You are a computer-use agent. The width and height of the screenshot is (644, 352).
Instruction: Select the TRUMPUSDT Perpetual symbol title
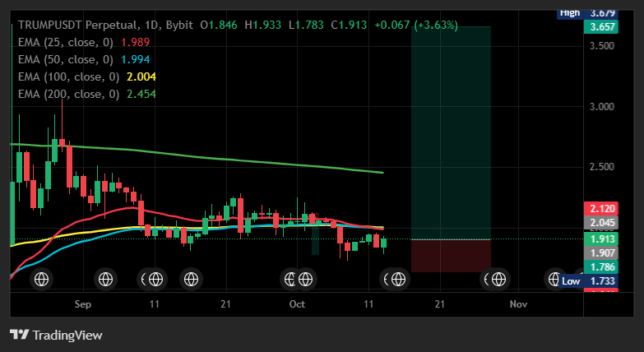[x=77, y=25]
